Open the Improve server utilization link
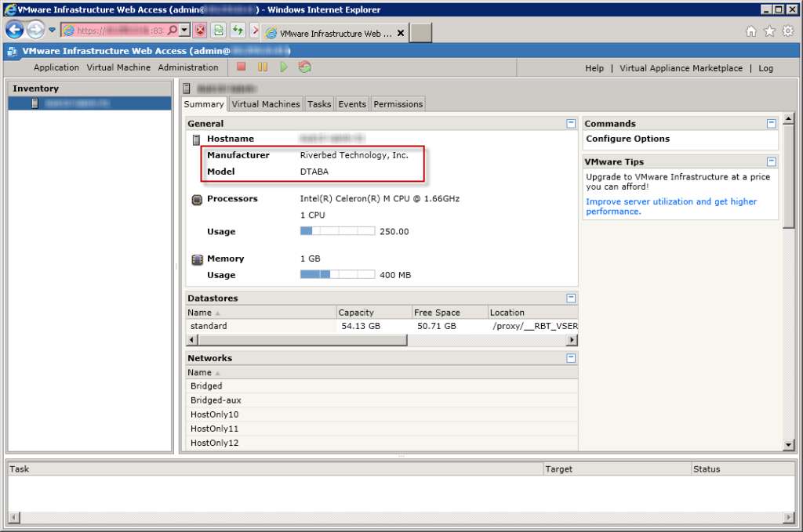Screen dimensions: 803x532 point(671,206)
